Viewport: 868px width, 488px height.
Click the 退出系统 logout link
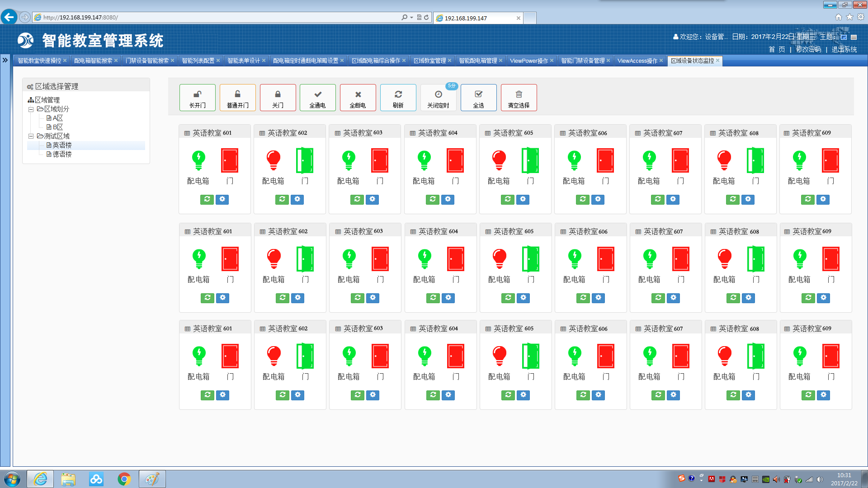pos(844,49)
